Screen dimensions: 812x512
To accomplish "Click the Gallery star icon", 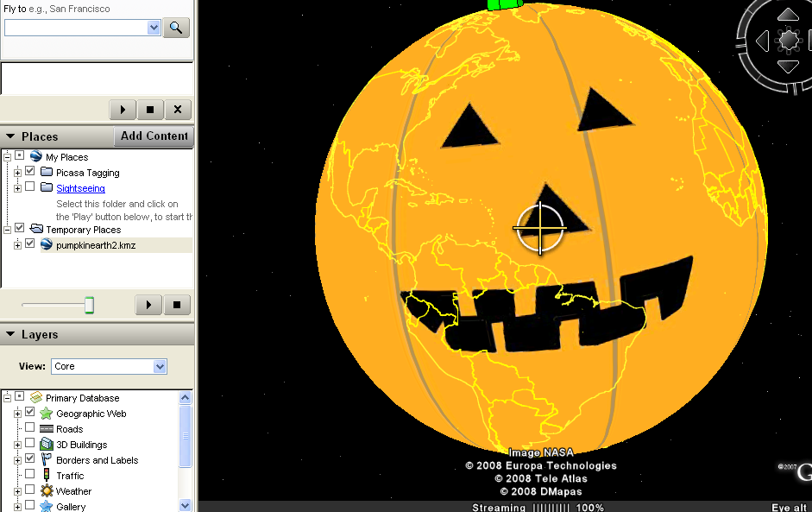I will click(x=47, y=506).
